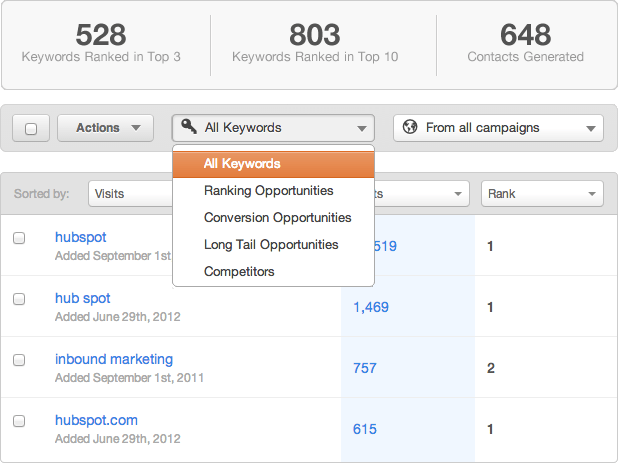Select the inbound marketing row checkbox
Image resolution: width=618 pixels, height=463 pixels.
pyautogui.click(x=19, y=360)
